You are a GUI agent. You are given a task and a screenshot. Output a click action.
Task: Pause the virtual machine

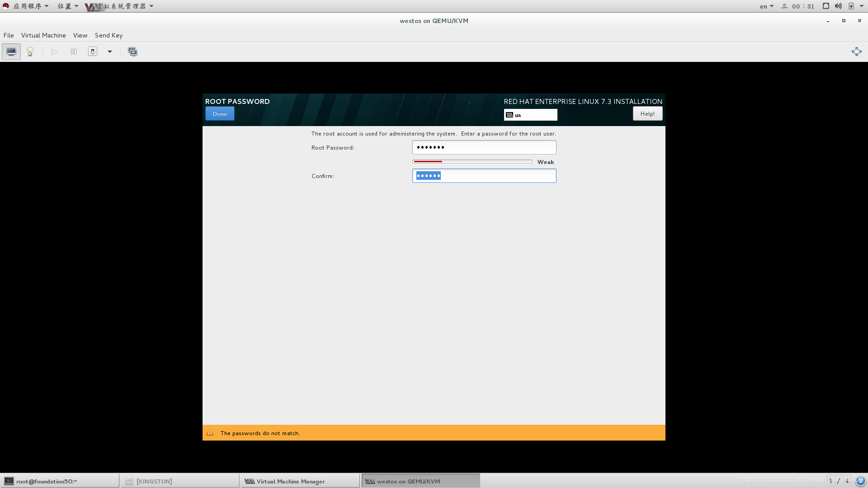[74, 52]
